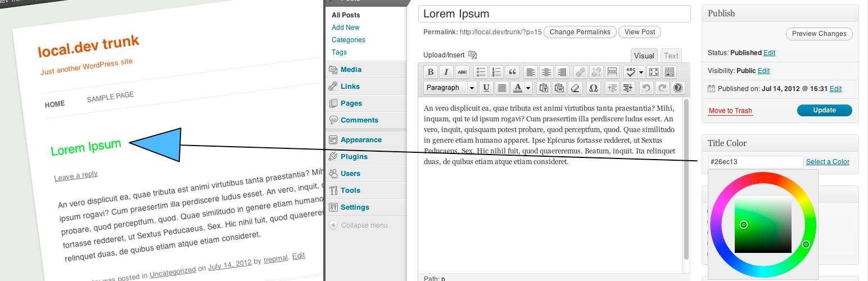Open the text color dropdown arrow

coord(528,88)
